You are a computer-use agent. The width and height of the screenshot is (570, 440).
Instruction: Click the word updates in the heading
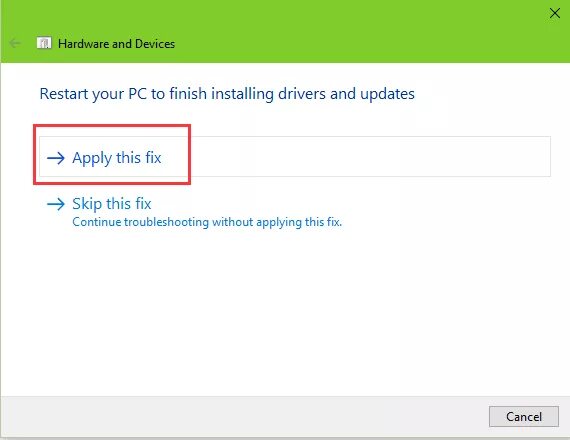pos(387,94)
